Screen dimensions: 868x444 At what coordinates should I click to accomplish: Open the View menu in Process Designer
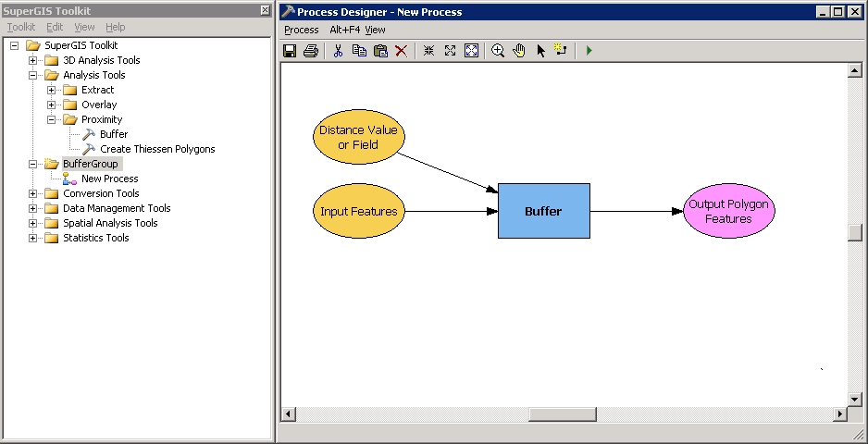375,30
